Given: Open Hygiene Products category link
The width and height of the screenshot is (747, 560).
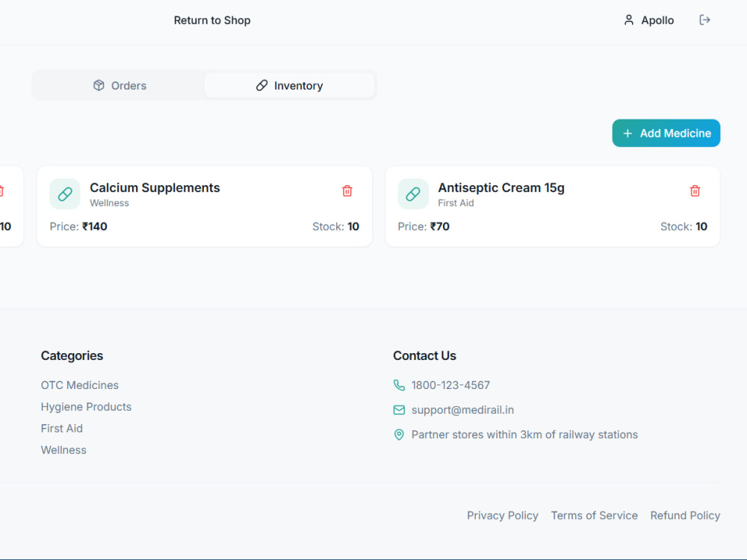Looking at the screenshot, I should click(x=86, y=407).
